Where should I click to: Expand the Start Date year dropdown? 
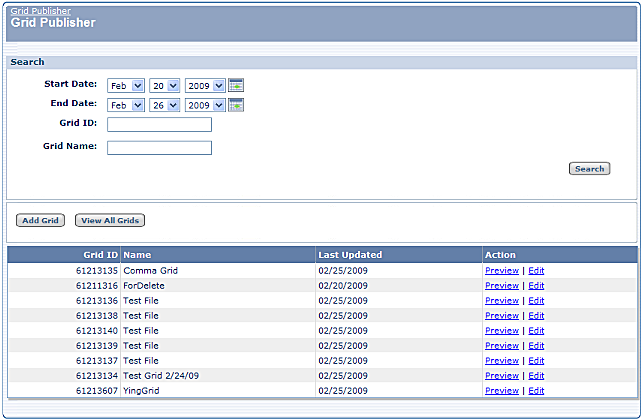pyautogui.click(x=204, y=86)
